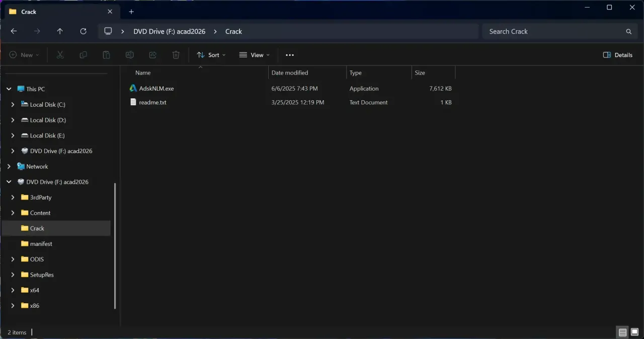Expand the ODIS folder node
The width and height of the screenshot is (644, 339).
tap(13, 259)
